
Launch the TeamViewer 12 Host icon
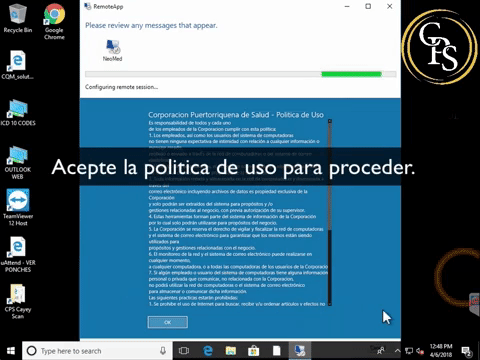tap(18, 207)
